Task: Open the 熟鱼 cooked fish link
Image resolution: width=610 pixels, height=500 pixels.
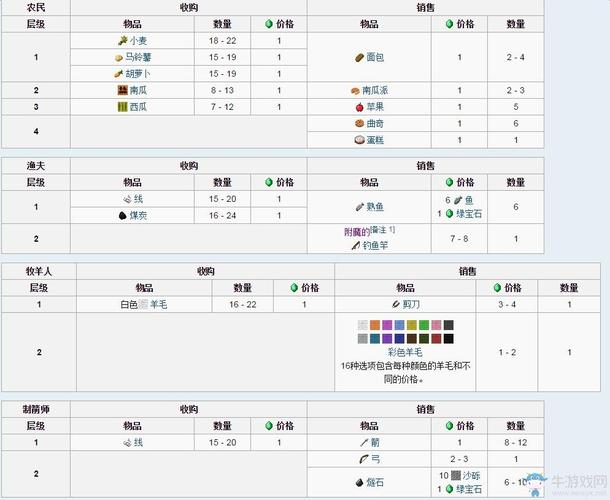Action: (375, 207)
